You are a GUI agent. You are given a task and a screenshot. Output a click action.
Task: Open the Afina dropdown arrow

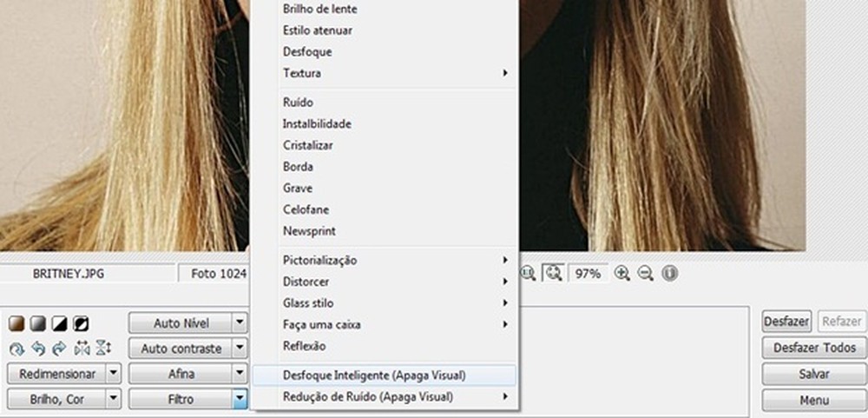(240, 374)
